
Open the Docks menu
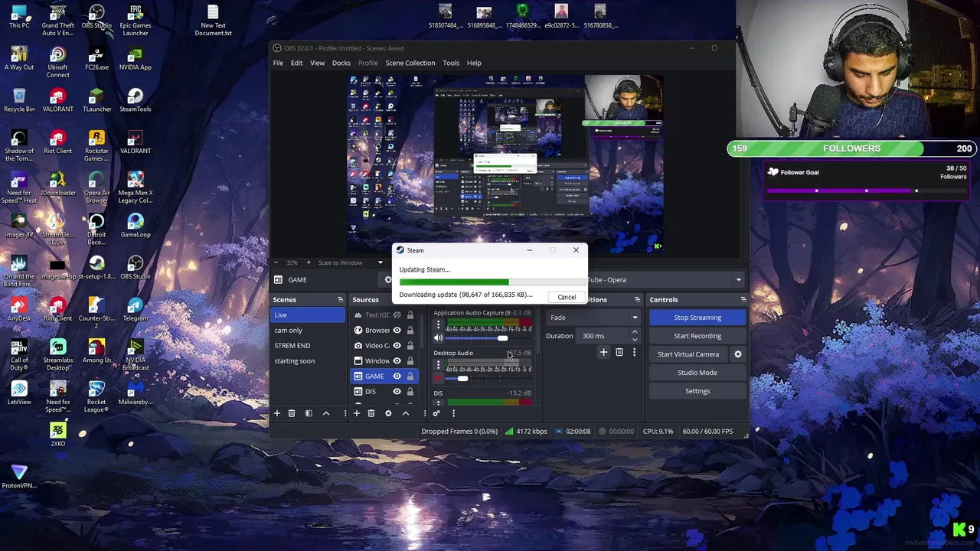click(341, 63)
